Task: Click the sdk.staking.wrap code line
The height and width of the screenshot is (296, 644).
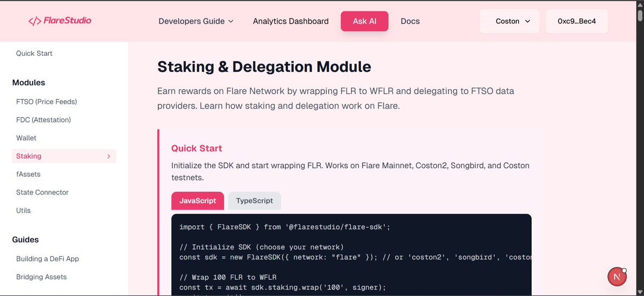Action: coord(283,287)
